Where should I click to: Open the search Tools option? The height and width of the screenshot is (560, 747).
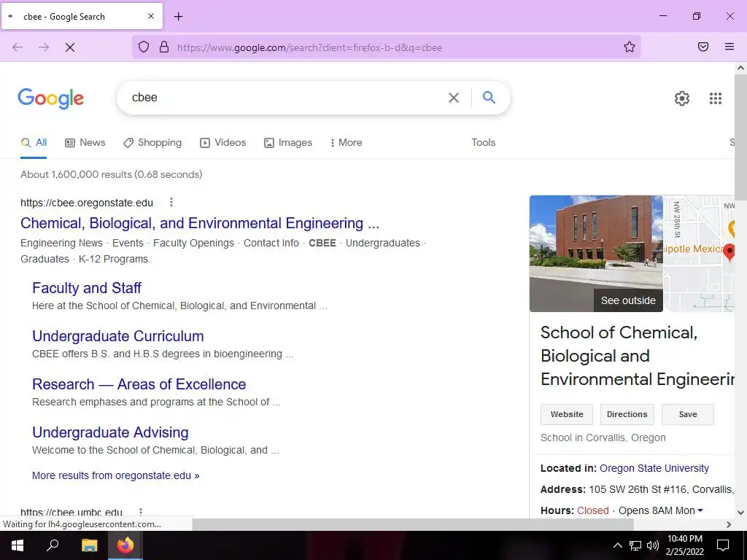(x=483, y=142)
